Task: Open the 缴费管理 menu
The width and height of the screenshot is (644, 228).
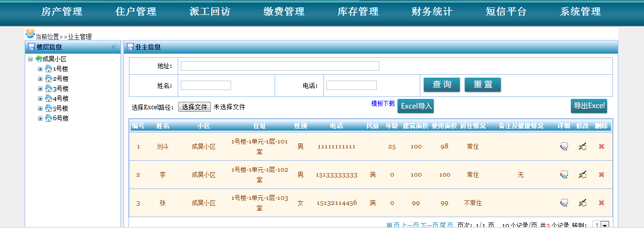Action: [x=284, y=12]
